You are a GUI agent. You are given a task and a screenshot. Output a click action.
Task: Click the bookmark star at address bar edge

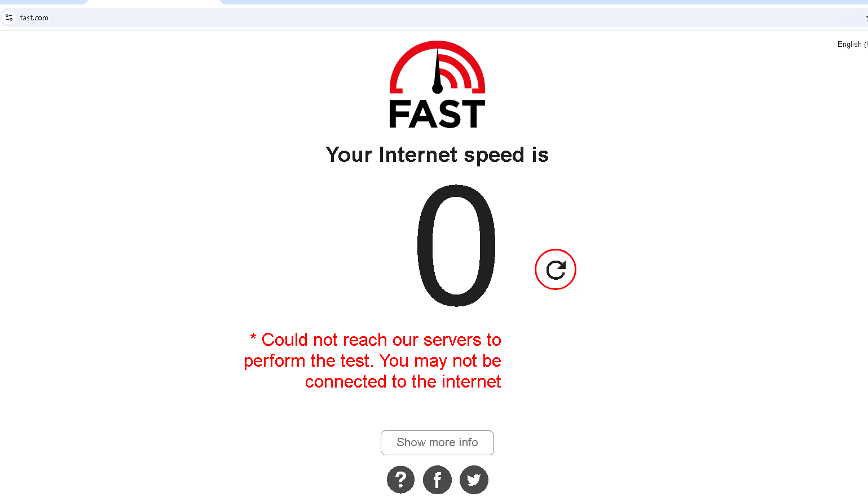[866, 17]
